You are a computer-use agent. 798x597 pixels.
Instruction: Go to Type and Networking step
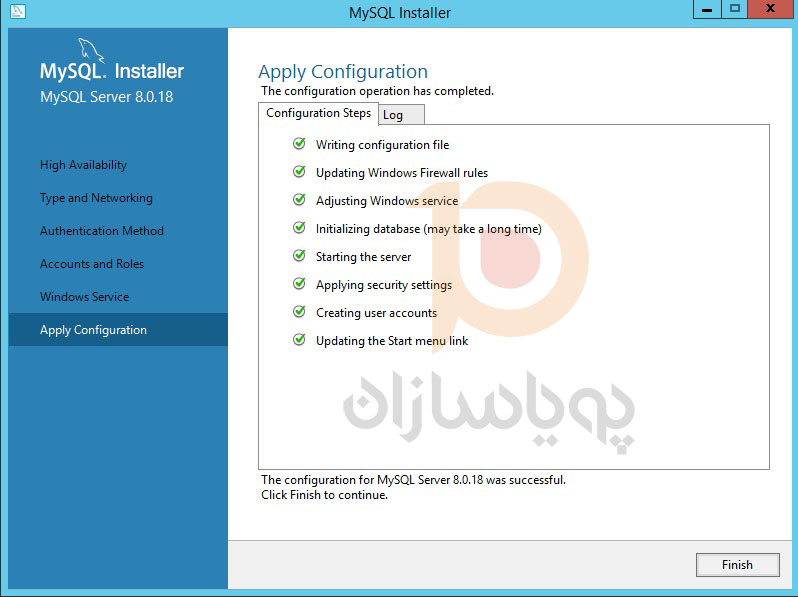click(96, 198)
